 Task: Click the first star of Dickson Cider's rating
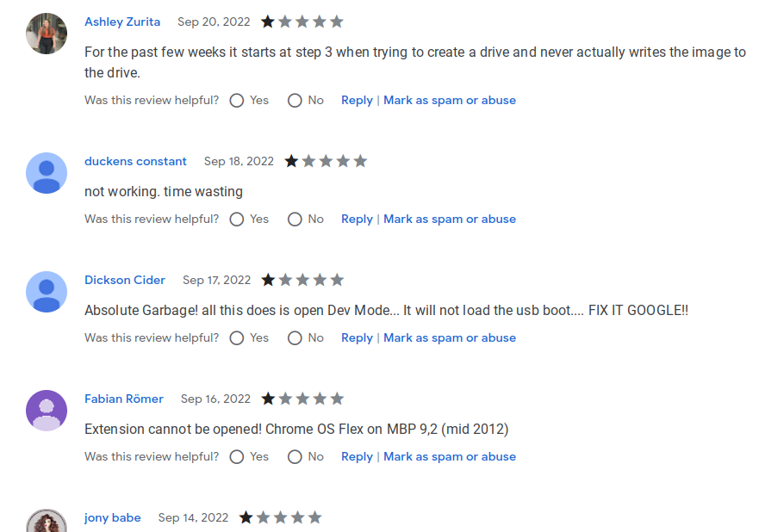tap(268, 279)
